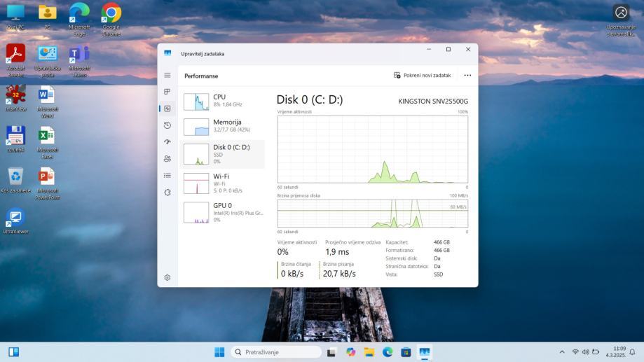Open Microsoft Edge desktop shortcut
This screenshot has width=644, height=362.
[x=79, y=20]
